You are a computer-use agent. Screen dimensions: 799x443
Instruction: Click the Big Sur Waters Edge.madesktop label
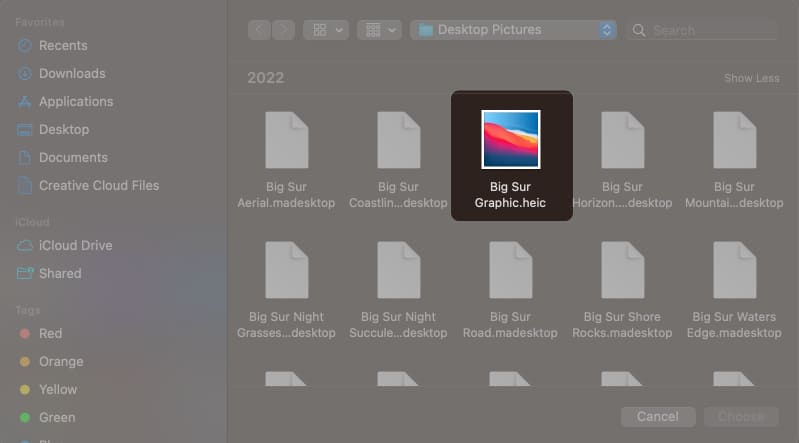click(x=734, y=325)
